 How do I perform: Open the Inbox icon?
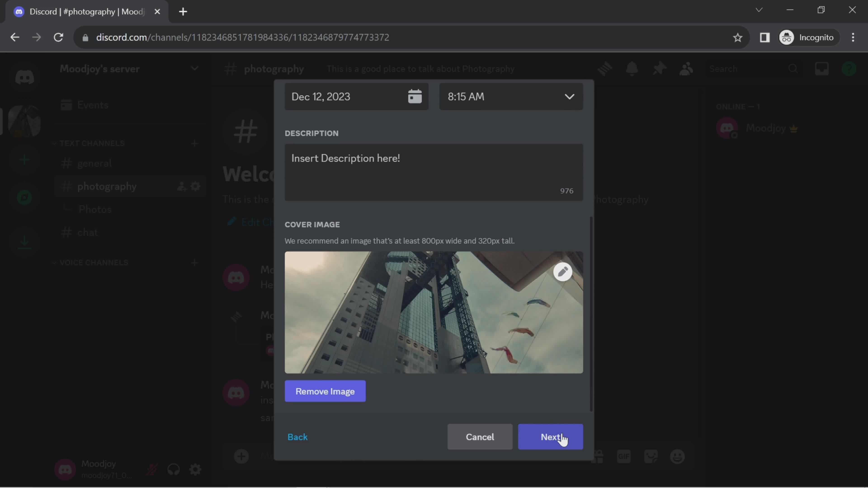(x=822, y=69)
